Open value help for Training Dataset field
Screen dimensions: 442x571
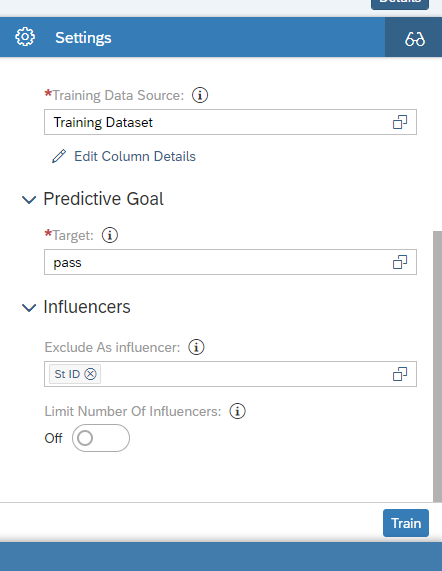(400, 122)
